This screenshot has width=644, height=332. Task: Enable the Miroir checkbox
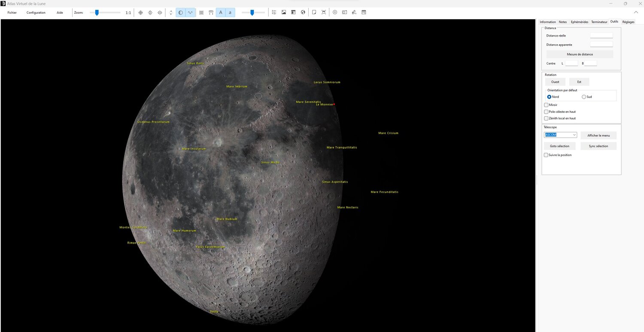[x=546, y=105]
